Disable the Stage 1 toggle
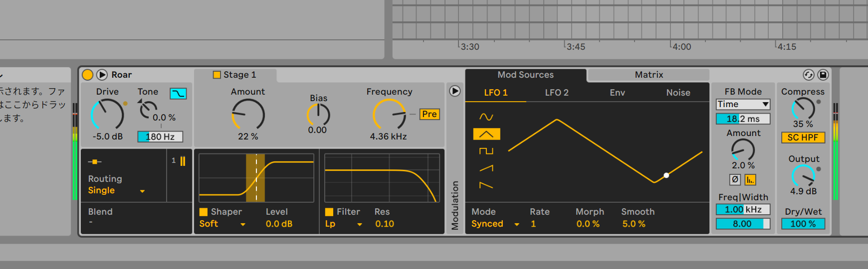Viewport: 868px width, 269px height. coord(217,75)
